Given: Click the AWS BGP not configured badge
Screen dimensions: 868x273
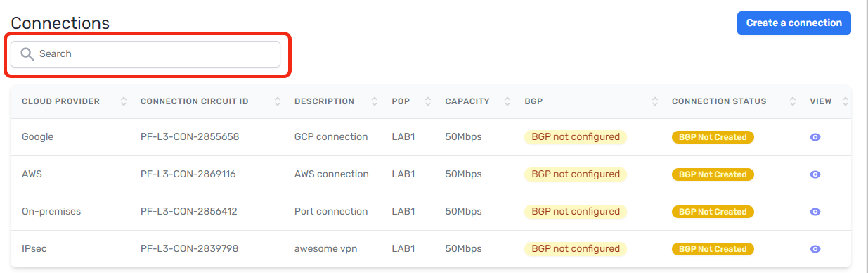Looking at the screenshot, I should click(x=576, y=174).
